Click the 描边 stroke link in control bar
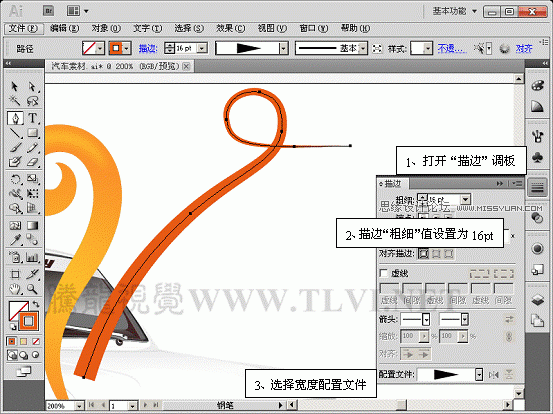This screenshot has height=414, width=553. (x=148, y=48)
